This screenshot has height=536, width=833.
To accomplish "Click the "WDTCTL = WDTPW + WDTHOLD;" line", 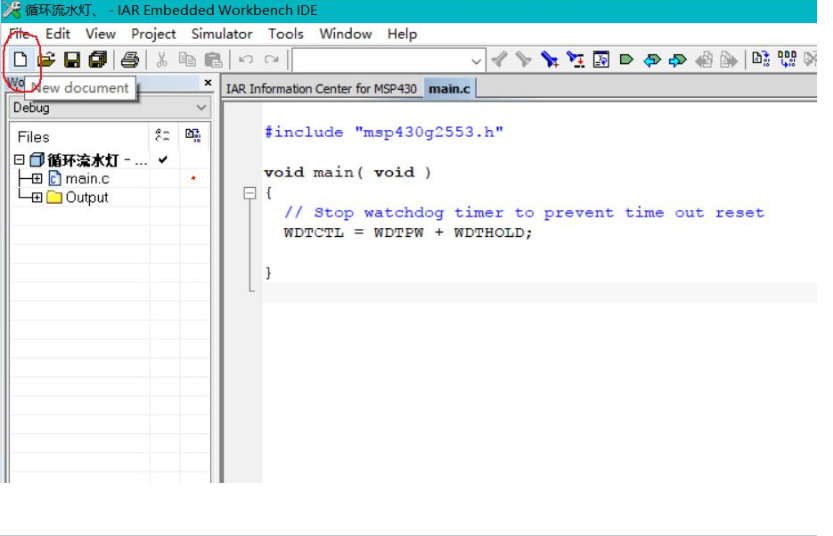I will pos(407,233).
